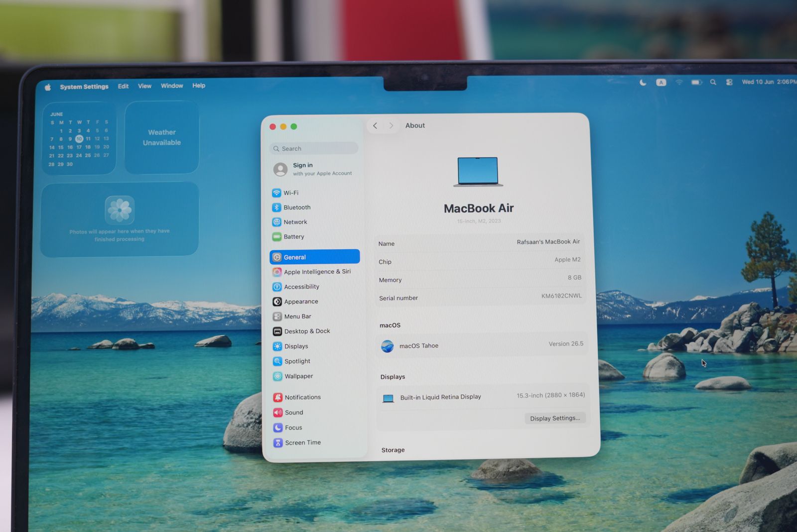Click the battery status icon in menu bar
797x532 pixels.
coord(696,82)
